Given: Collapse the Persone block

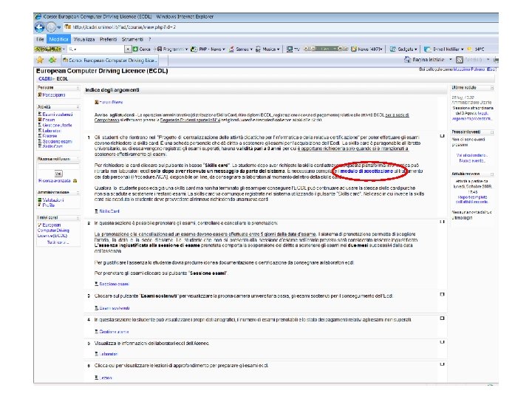Looking at the screenshot, I should coord(78,88).
